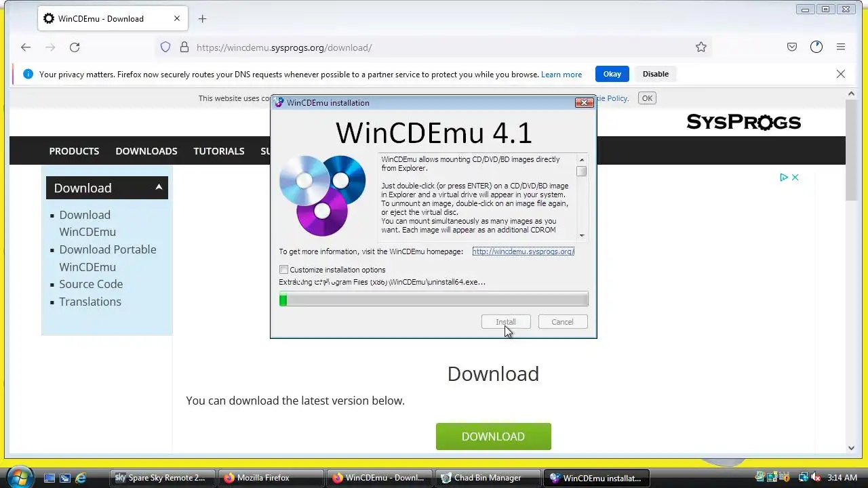This screenshot has height=488, width=868.
Task: Select the WinCDEmu - Download browser tab
Action: pos(112,18)
